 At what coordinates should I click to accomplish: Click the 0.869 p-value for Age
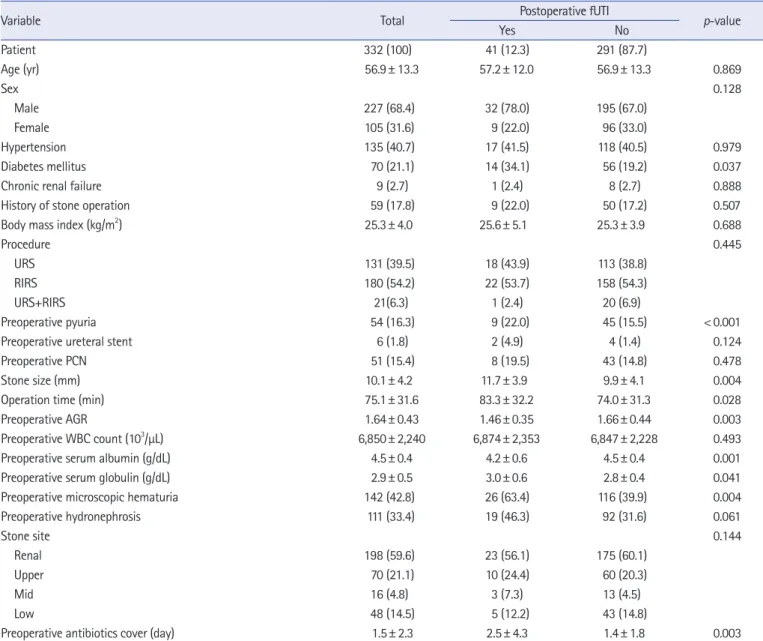(727, 69)
